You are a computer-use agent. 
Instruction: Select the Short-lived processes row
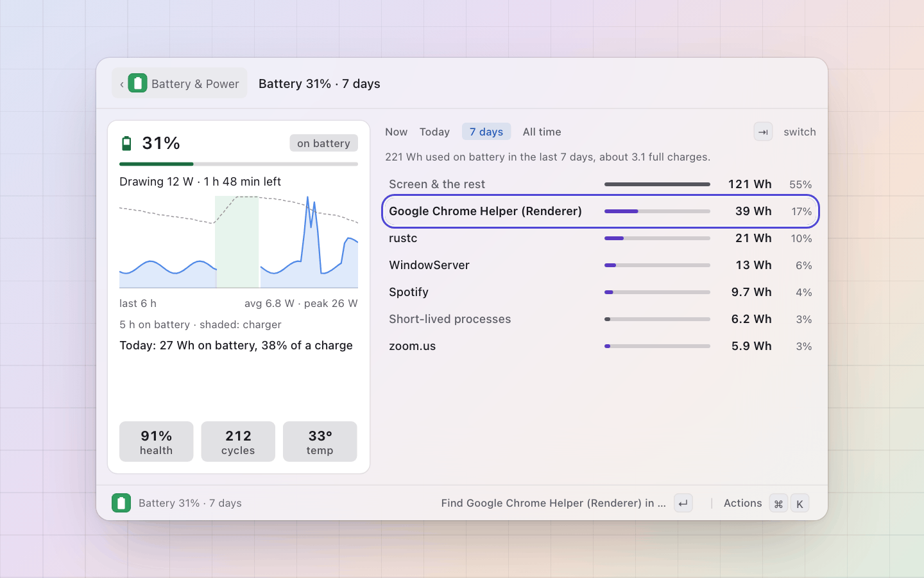coord(601,319)
